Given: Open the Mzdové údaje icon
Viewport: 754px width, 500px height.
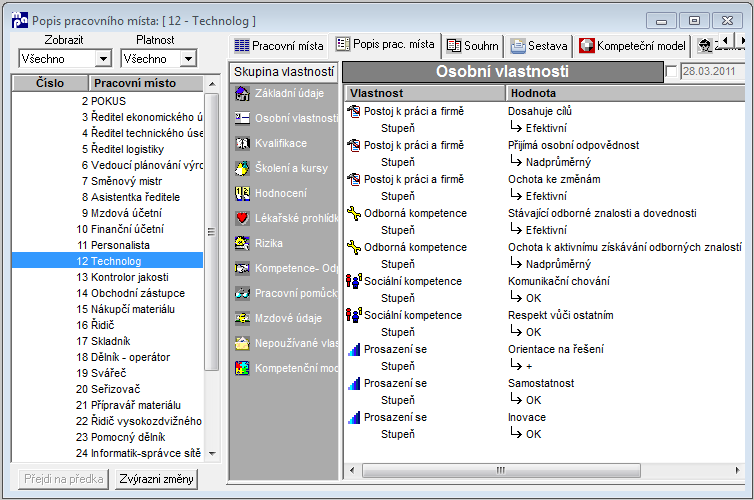Looking at the screenshot, I should tap(242, 318).
